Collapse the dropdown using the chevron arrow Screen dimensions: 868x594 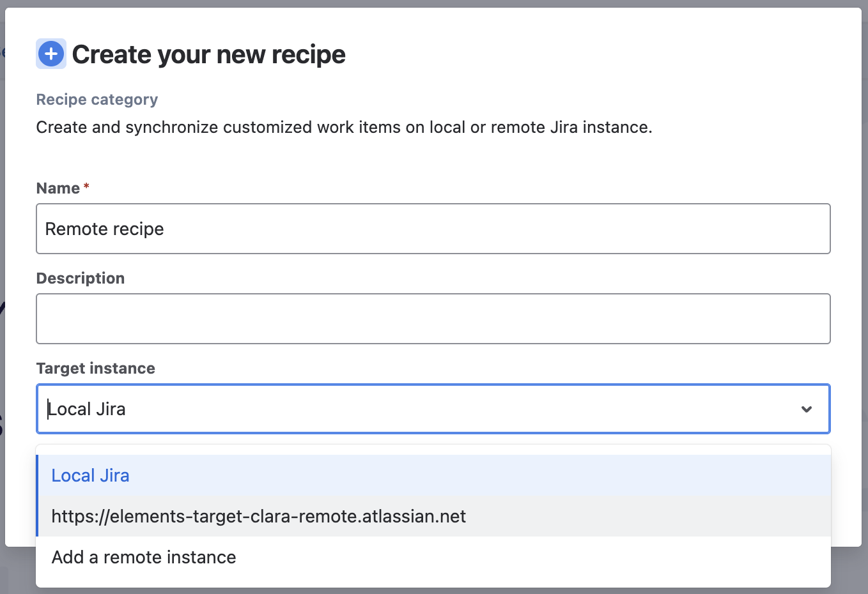(x=807, y=409)
